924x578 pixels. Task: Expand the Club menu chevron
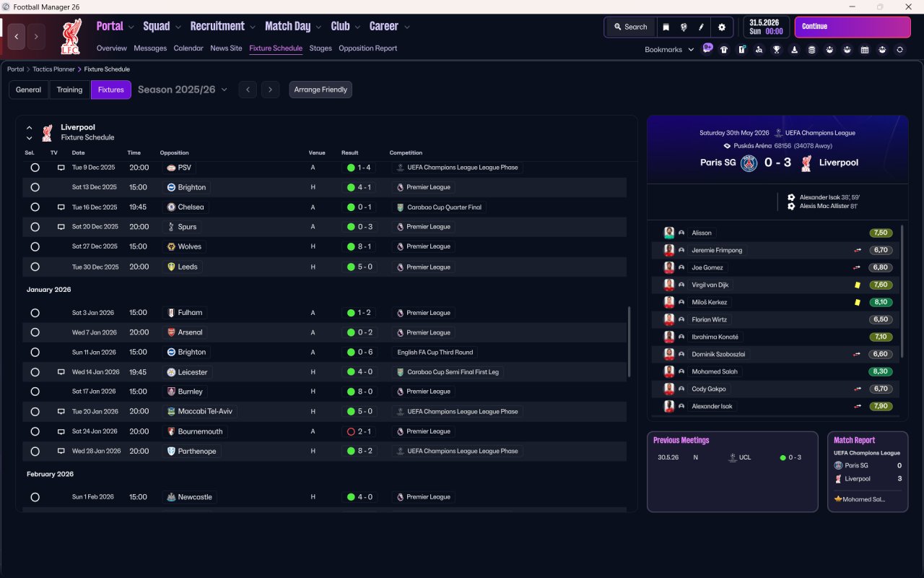[x=357, y=27]
